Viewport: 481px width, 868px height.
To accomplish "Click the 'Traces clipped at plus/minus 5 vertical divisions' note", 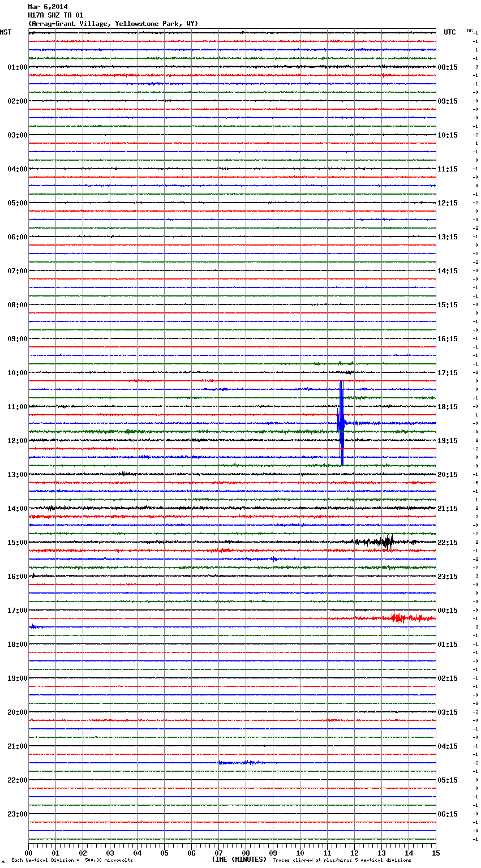I will pos(342,861).
